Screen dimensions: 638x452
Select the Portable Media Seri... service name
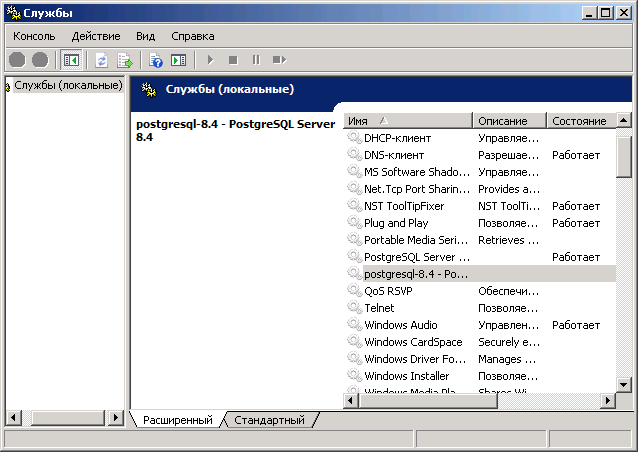[x=416, y=240]
